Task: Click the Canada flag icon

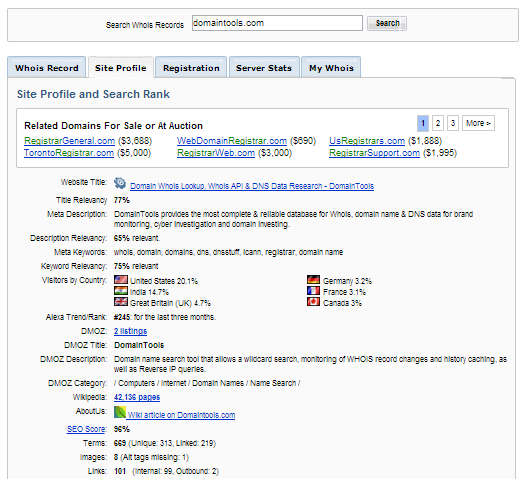Action: (x=314, y=302)
